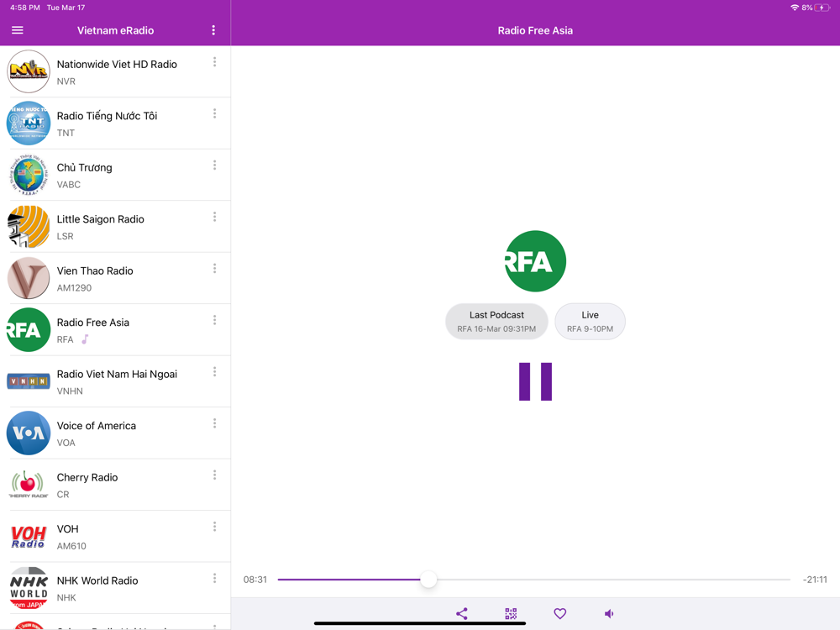This screenshot has height=630, width=840.
Task: Pause the Radio Free Asia playback
Action: pyautogui.click(x=535, y=381)
